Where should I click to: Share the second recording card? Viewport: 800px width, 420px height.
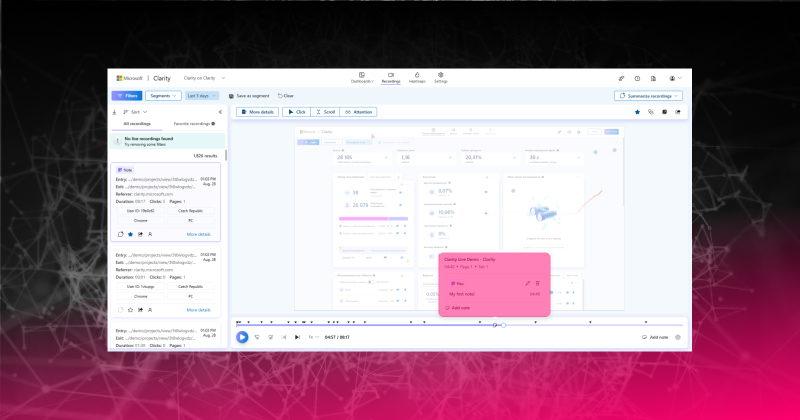[x=140, y=310]
